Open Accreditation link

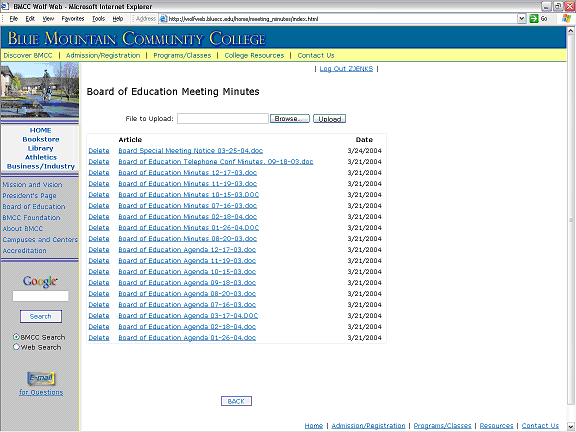(24, 251)
